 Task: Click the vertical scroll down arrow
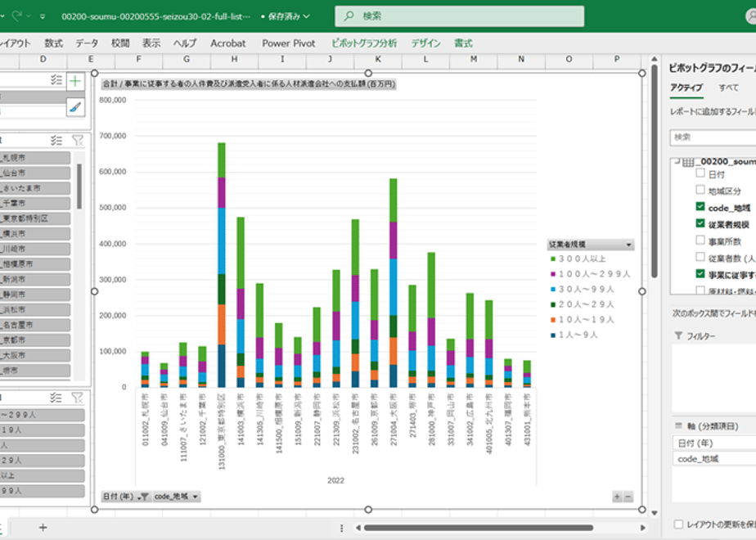[655, 513]
